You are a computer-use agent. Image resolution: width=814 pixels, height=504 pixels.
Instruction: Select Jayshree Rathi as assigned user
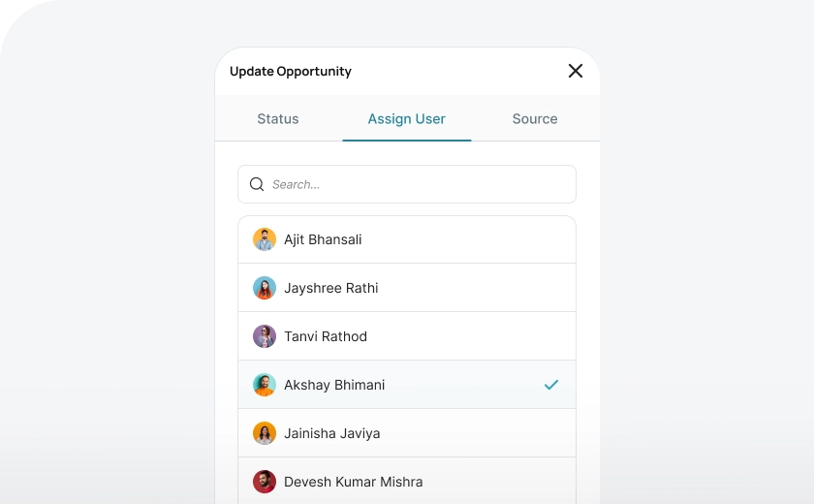331,288
